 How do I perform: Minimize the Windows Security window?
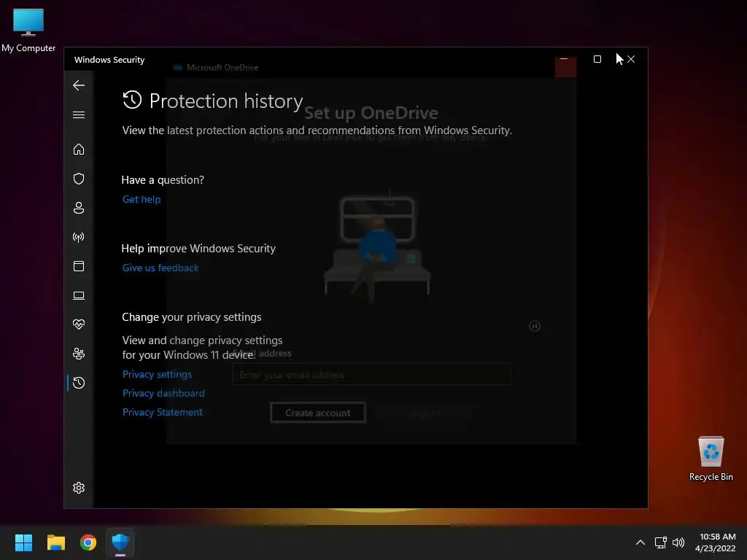coord(564,59)
